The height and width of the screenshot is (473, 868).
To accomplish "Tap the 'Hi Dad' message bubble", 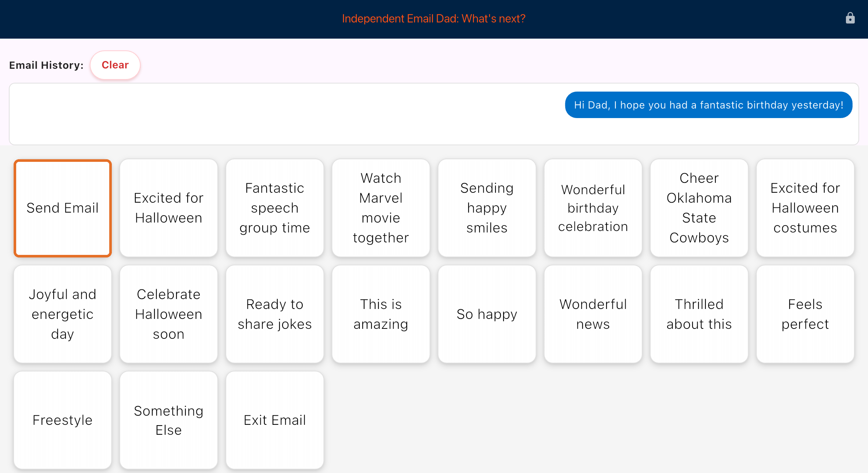I will [x=708, y=105].
